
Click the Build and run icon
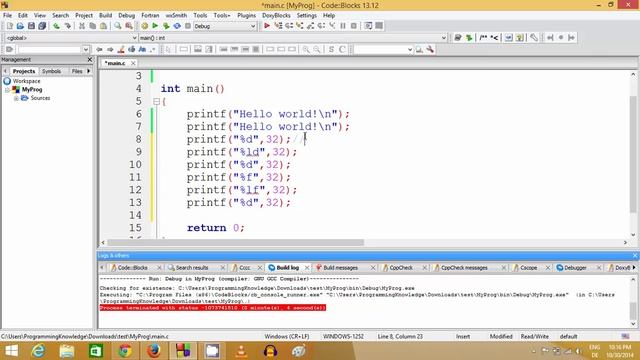point(166,26)
